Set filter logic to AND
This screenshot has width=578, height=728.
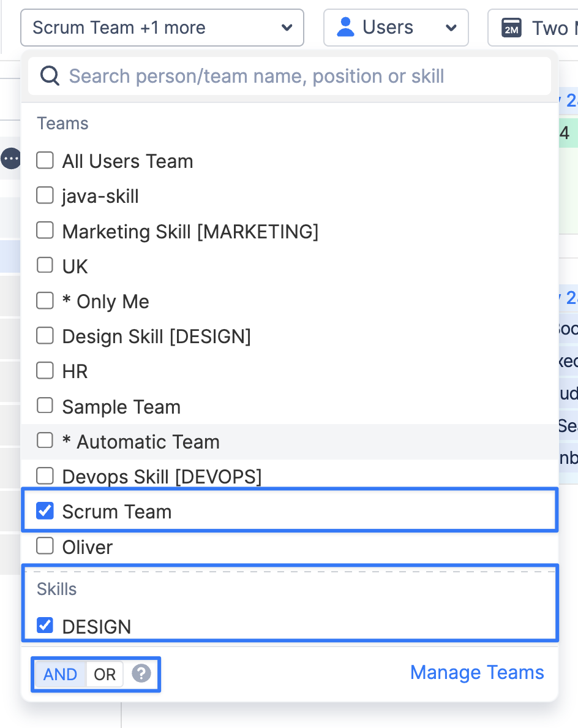(61, 674)
